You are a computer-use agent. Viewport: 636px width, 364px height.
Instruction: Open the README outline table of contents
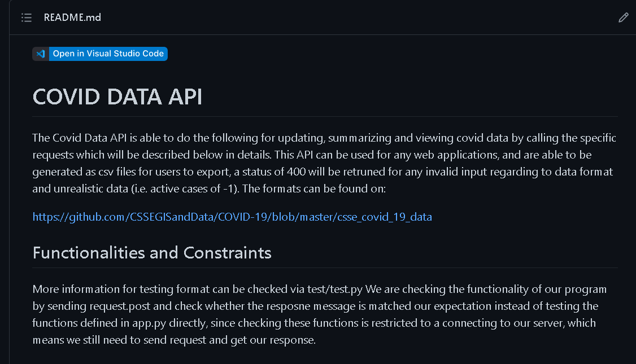[27, 17]
